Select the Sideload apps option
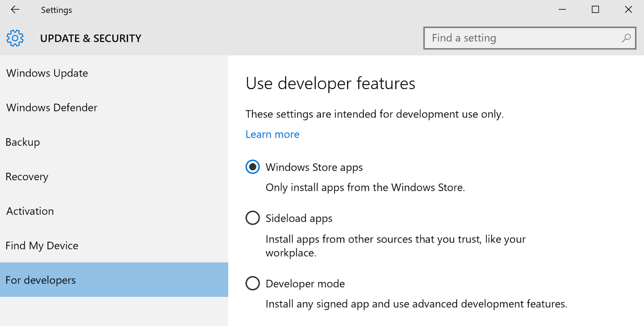 tap(253, 218)
